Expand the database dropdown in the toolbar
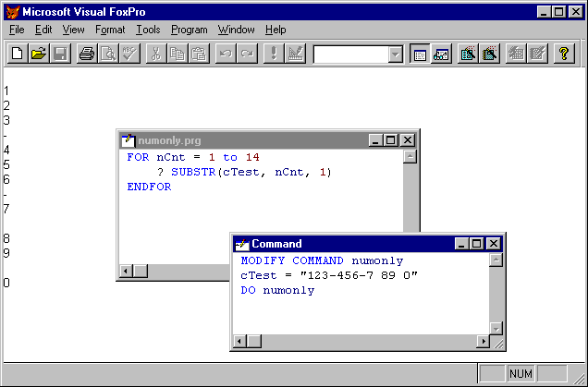588x387 pixels. coord(396,54)
